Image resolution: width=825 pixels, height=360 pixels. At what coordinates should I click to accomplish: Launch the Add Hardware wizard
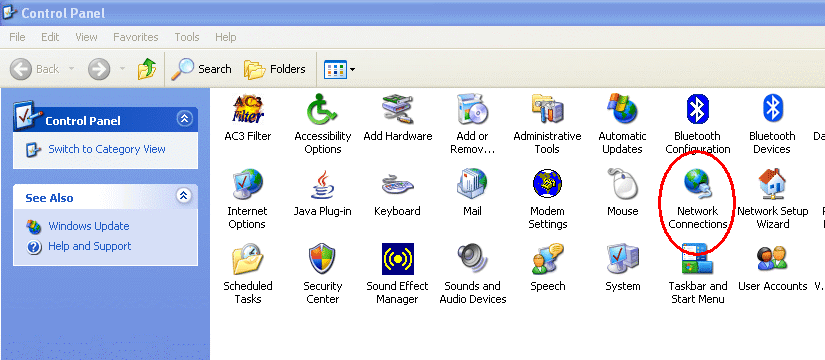point(398,118)
